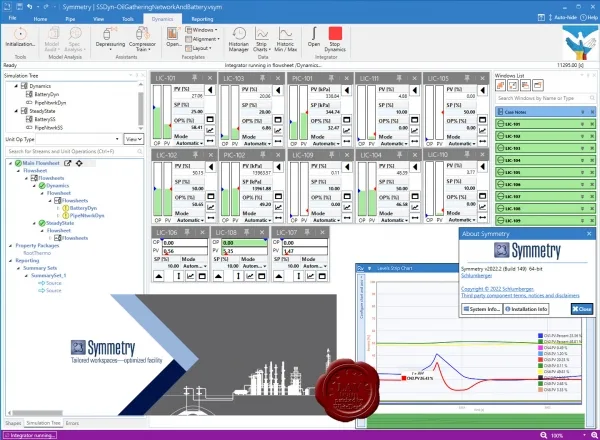Toggle the pin on LIC-102 faceplate
The width and height of the screenshot is (600, 440).
(x=195, y=155)
